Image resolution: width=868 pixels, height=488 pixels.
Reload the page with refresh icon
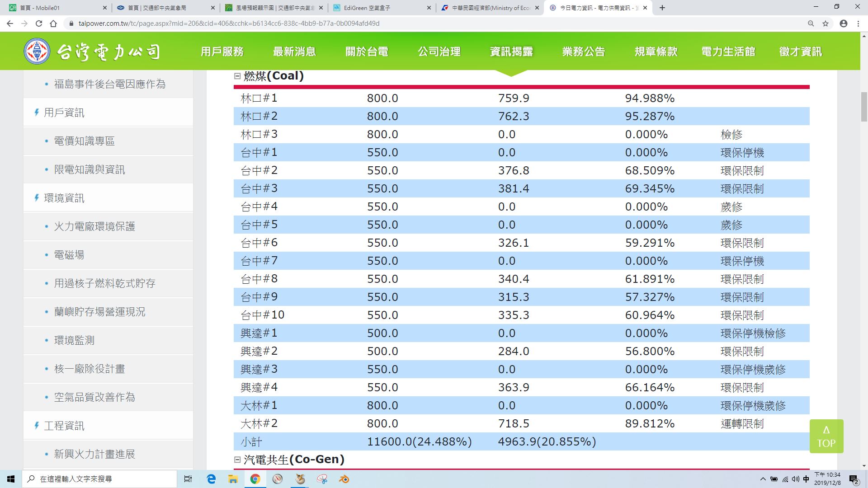(39, 23)
